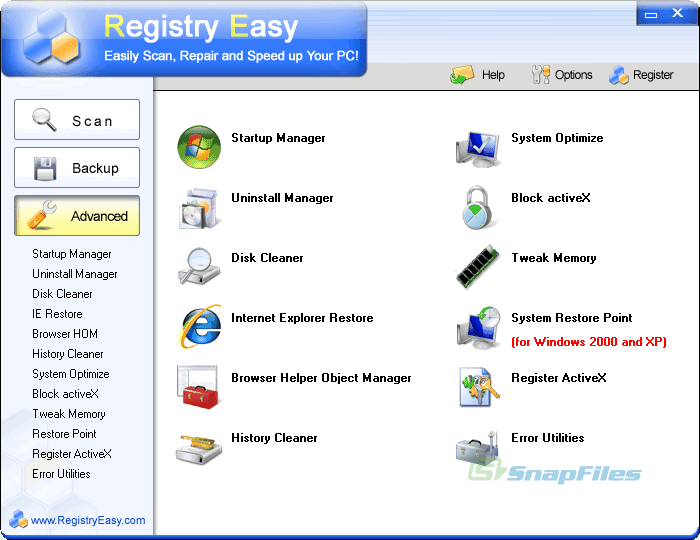Select Startup Manager in the sidebar list
This screenshot has height=540, width=700.
(71, 254)
